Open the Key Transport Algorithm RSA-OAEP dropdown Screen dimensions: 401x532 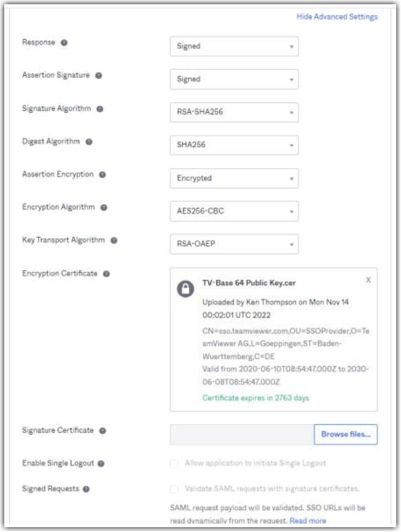[x=234, y=244]
